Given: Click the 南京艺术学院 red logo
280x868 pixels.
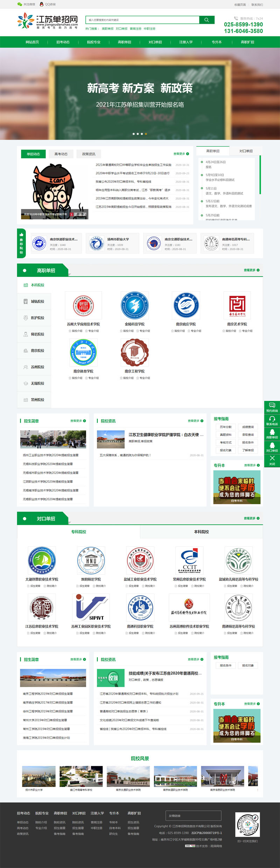Looking at the screenshot, I should click(237, 306).
